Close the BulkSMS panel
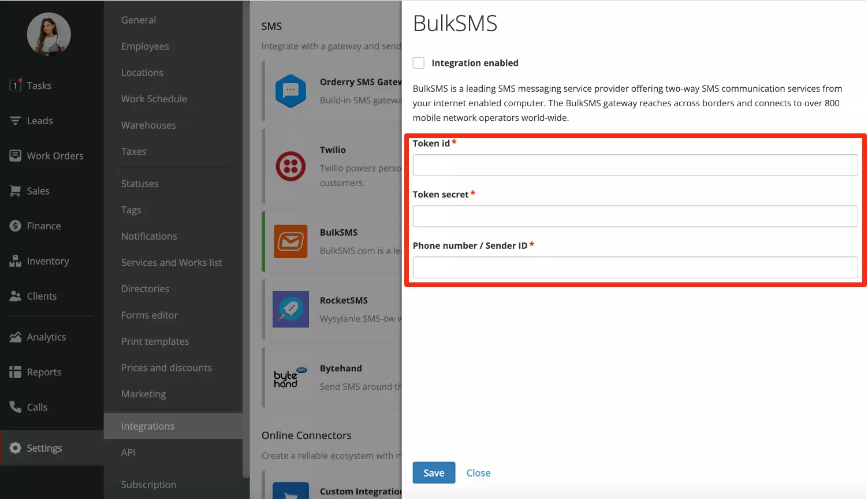This screenshot has width=868, height=499. click(x=478, y=473)
